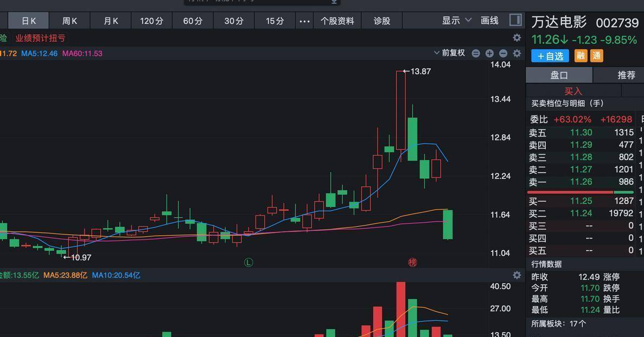Click the 榜 ranking badge on the chart
This screenshot has width=644, height=337.
coord(412,262)
